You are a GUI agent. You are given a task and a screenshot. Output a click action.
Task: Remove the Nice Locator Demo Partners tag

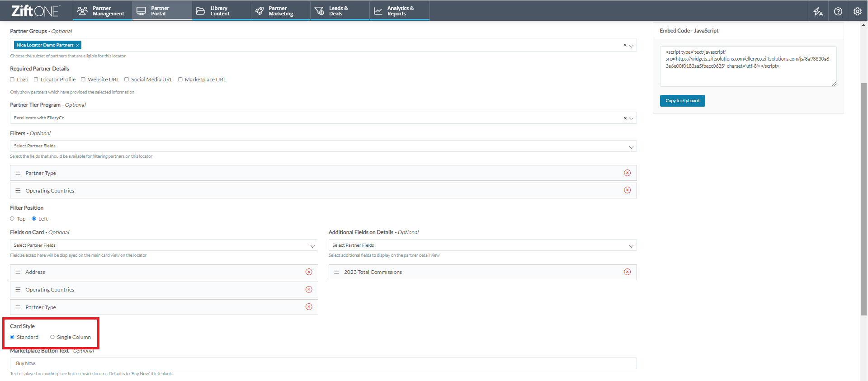click(77, 45)
